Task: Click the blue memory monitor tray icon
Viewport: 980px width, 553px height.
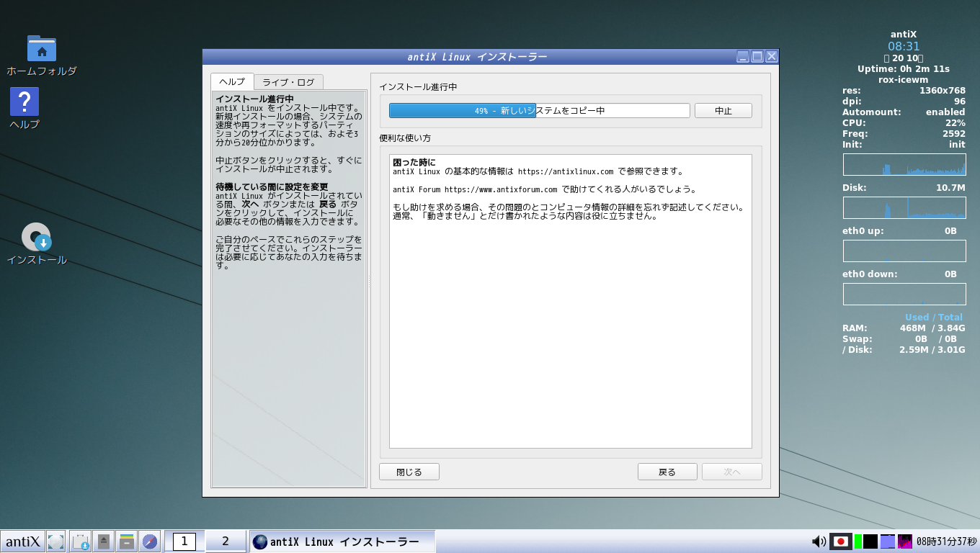Action: (x=888, y=541)
